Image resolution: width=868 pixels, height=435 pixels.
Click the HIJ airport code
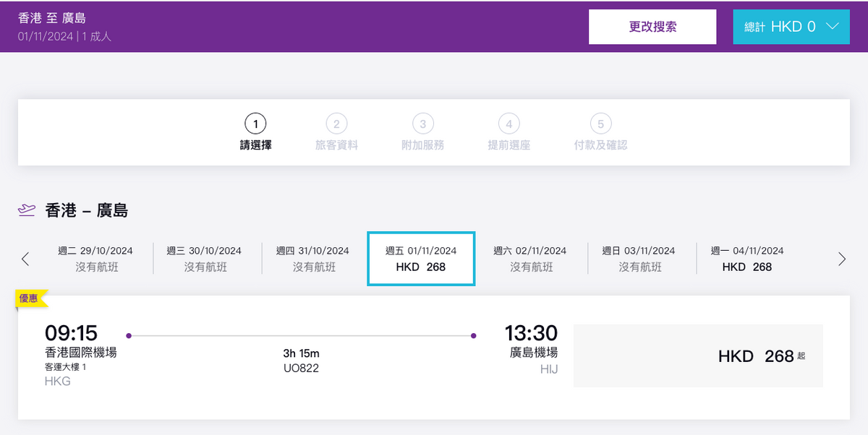(549, 369)
